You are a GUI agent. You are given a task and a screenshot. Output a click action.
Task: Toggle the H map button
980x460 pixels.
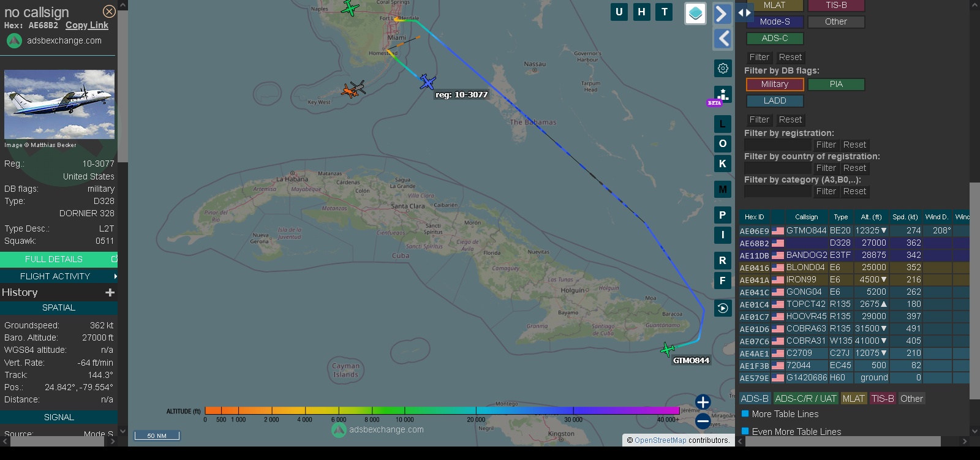tap(642, 12)
